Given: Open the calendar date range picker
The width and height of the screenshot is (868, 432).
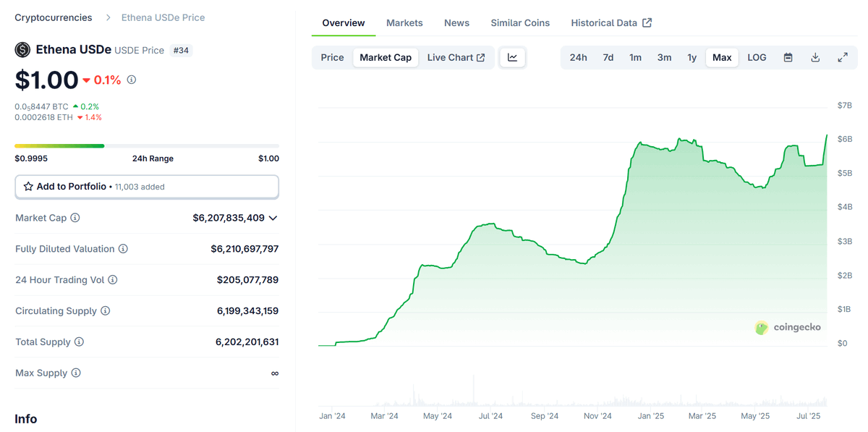Looking at the screenshot, I should point(788,57).
